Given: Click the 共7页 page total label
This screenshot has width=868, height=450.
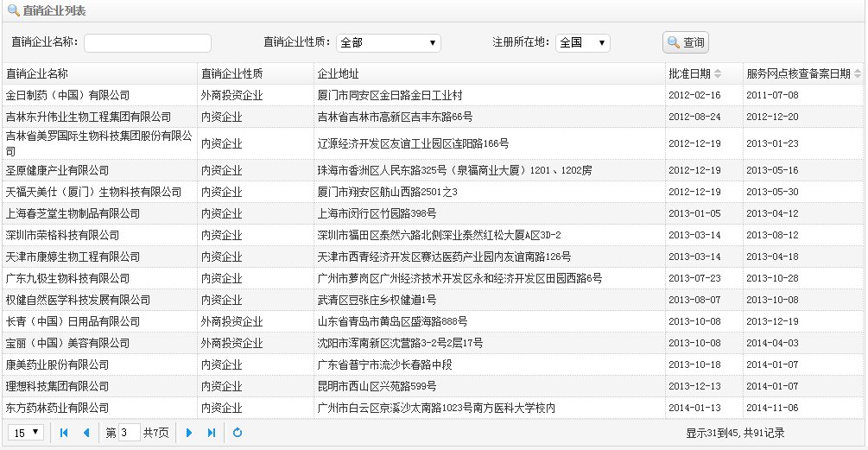Looking at the screenshot, I should pyautogui.click(x=155, y=433).
